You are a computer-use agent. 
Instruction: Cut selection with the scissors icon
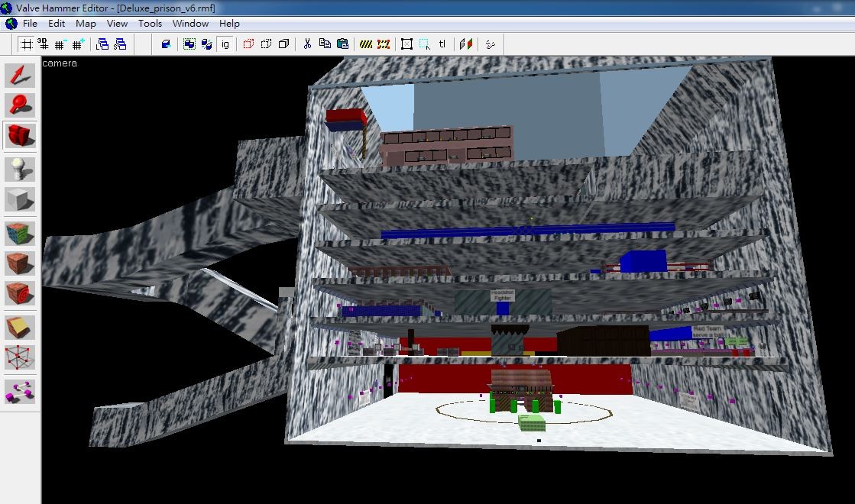coord(307,44)
